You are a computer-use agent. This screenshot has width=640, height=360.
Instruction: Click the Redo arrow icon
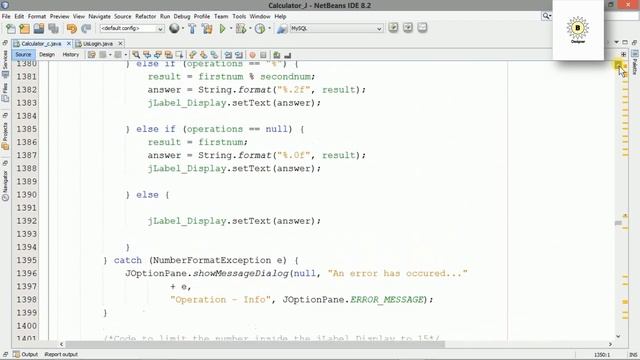pos(86,29)
